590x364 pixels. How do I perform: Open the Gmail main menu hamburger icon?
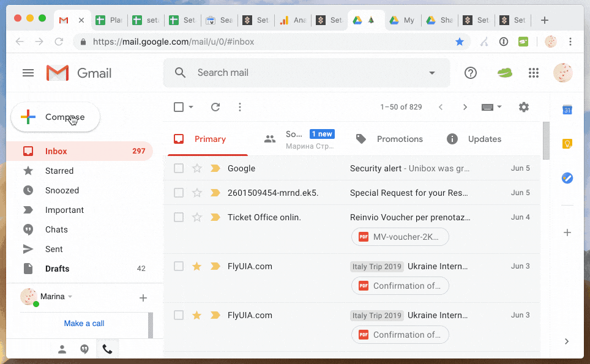pyautogui.click(x=28, y=73)
